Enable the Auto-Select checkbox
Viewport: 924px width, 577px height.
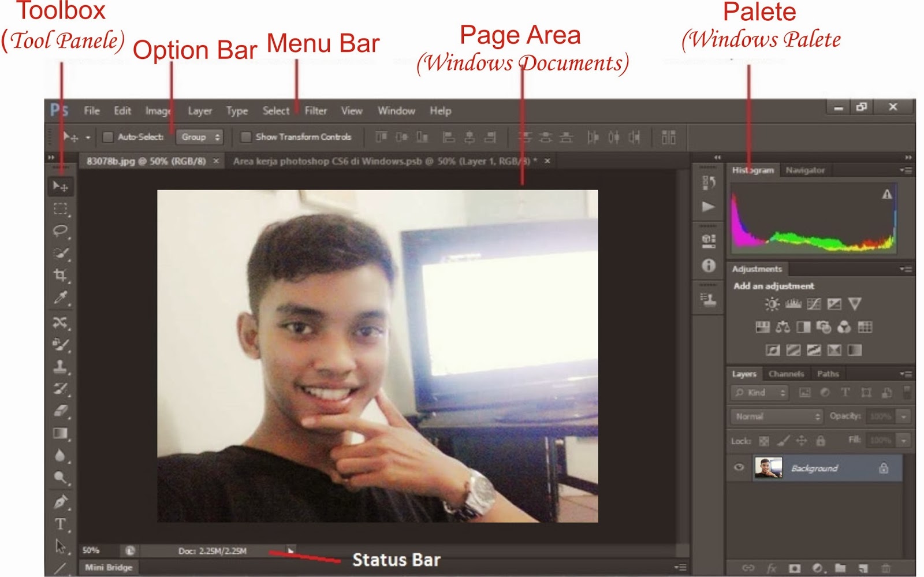[107, 137]
